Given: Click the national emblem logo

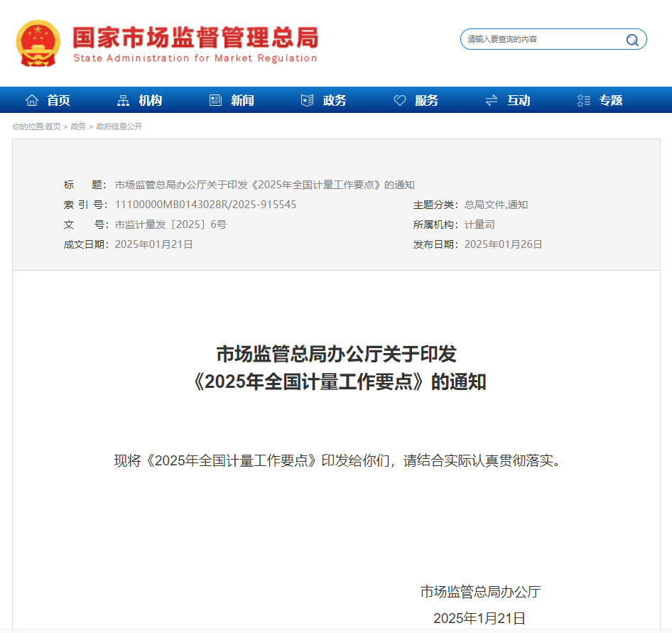Looking at the screenshot, I should click(38, 43).
